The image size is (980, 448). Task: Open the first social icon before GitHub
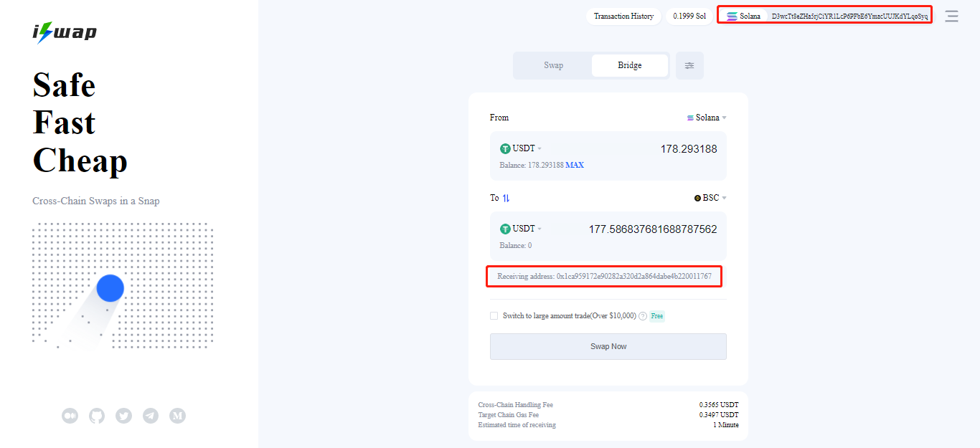click(70, 416)
